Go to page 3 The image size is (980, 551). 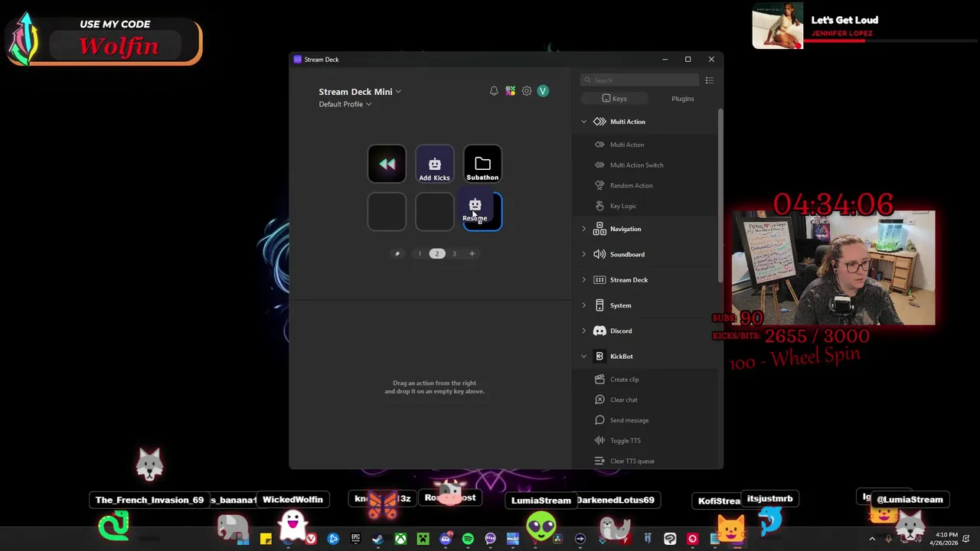[x=454, y=253]
